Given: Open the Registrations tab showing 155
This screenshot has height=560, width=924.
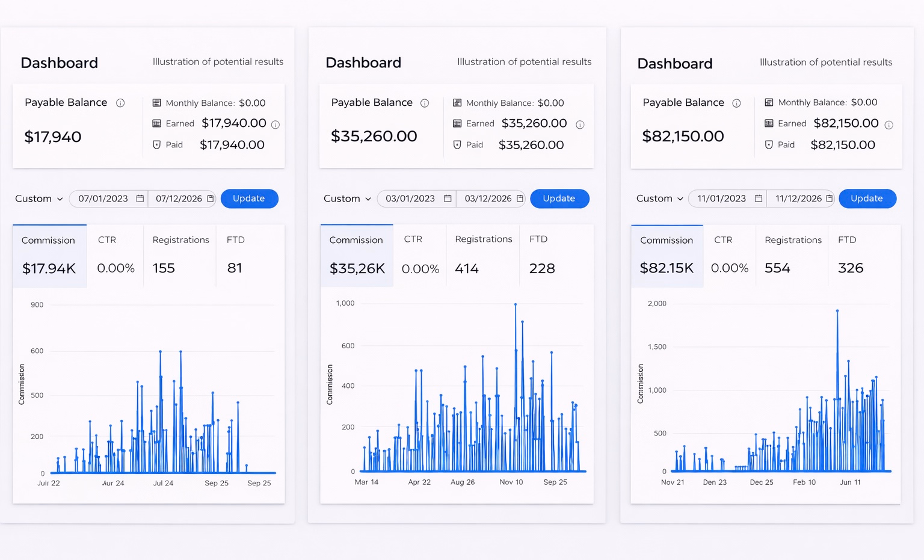Looking at the screenshot, I should [180, 256].
